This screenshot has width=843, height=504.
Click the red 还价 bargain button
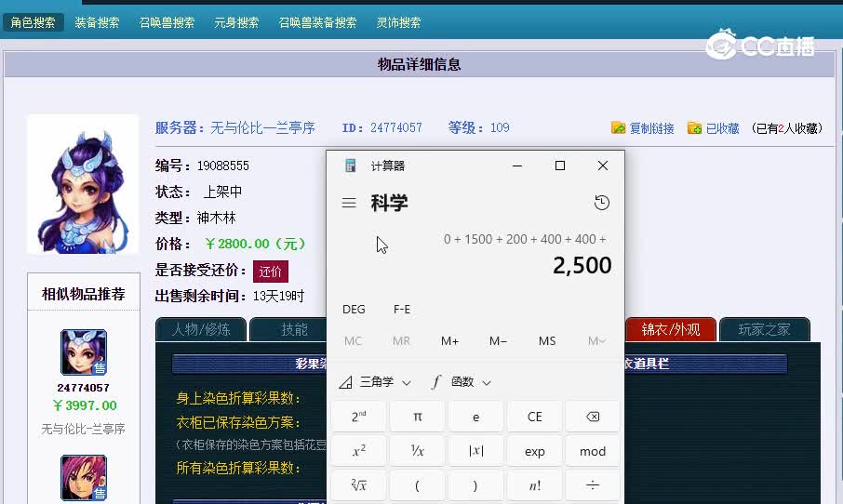click(x=271, y=272)
